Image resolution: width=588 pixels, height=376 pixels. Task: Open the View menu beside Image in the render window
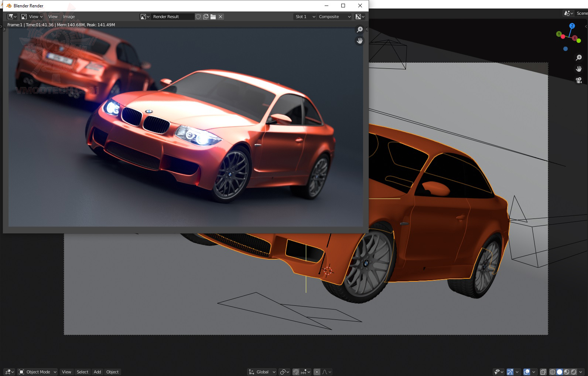click(x=53, y=17)
